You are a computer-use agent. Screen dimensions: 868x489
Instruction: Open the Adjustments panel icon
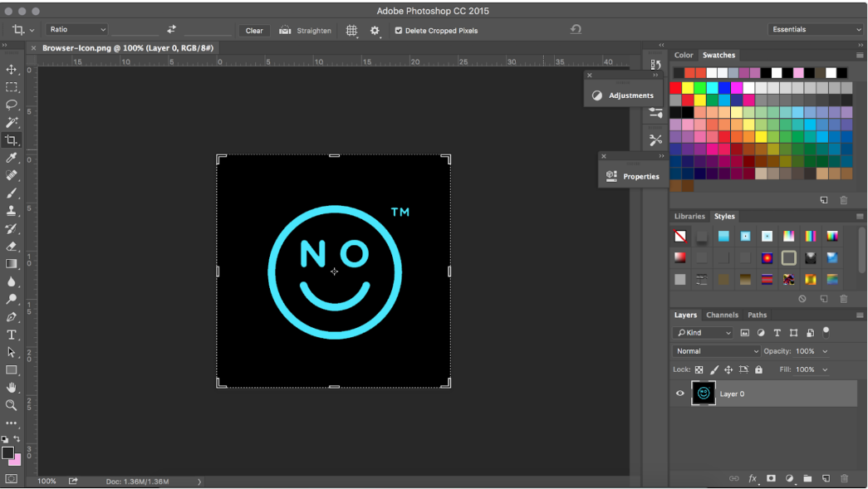[596, 95]
